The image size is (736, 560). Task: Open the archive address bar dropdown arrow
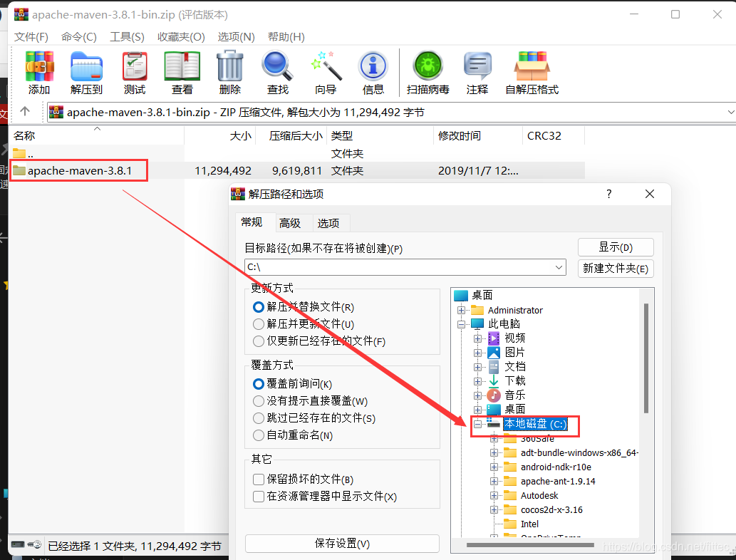click(x=731, y=112)
